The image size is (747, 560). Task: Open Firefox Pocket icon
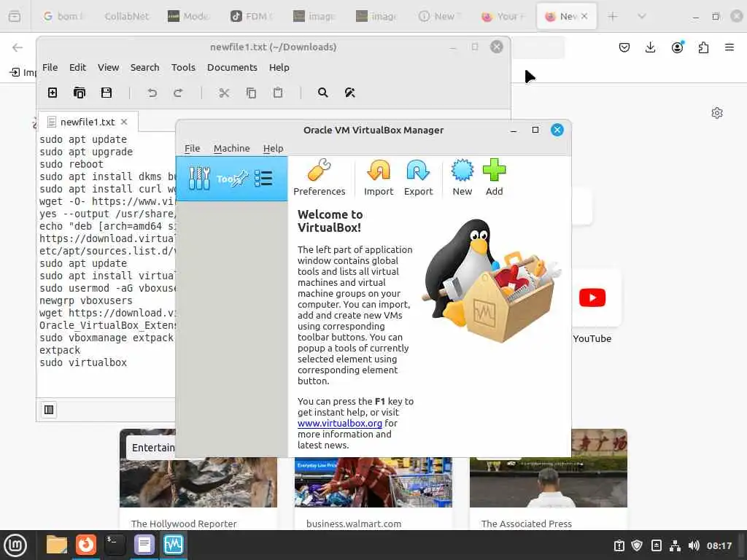(x=624, y=47)
